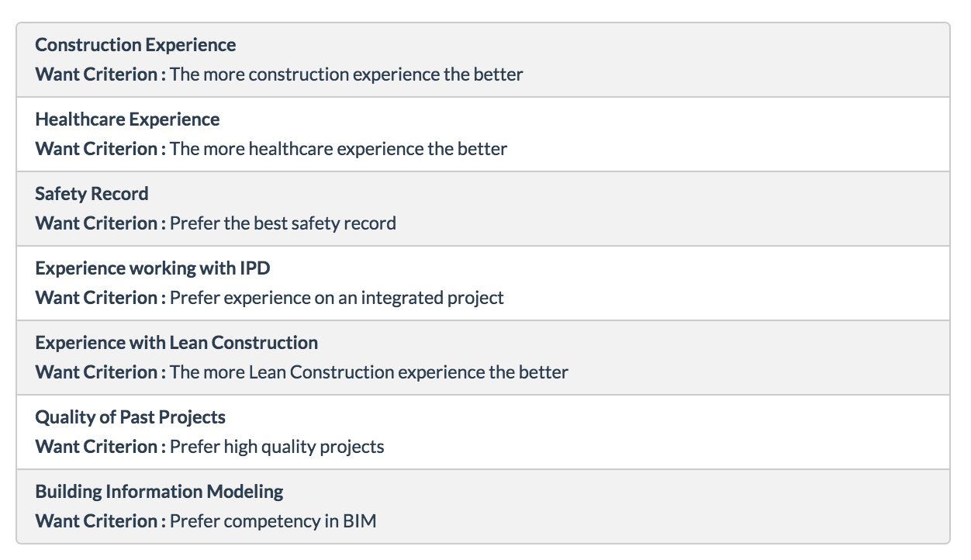Viewport: 971px width, 560px height.
Task: Click the Quality of Past Projects title
Action: coord(130,417)
